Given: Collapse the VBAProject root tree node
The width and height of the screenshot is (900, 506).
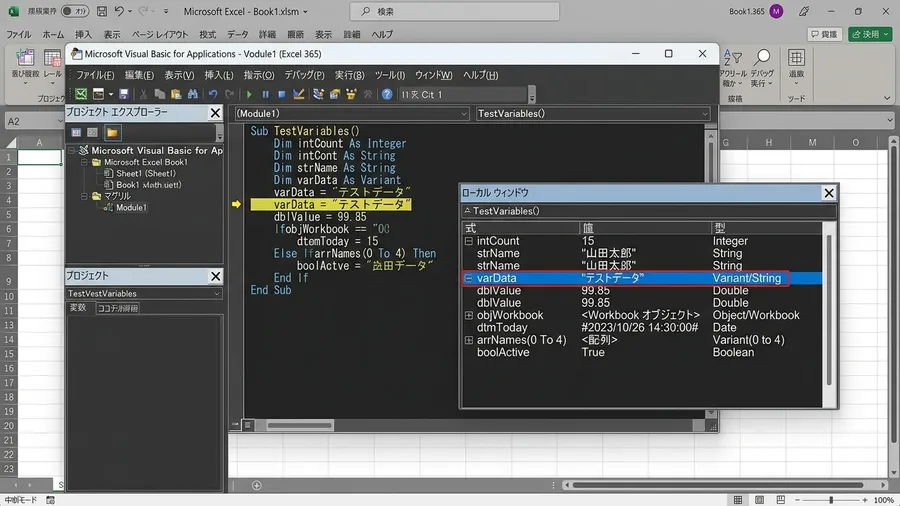Looking at the screenshot, I should pos(72,150).
